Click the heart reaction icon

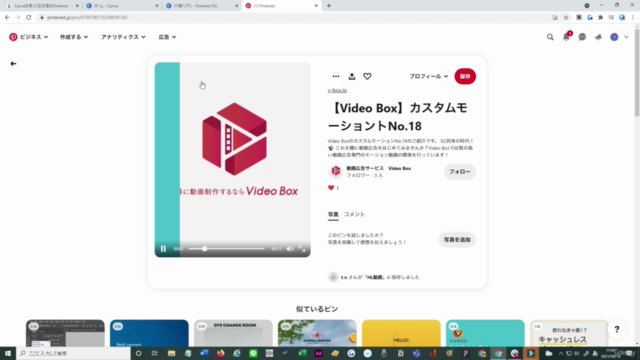click(x=367, y=76)
